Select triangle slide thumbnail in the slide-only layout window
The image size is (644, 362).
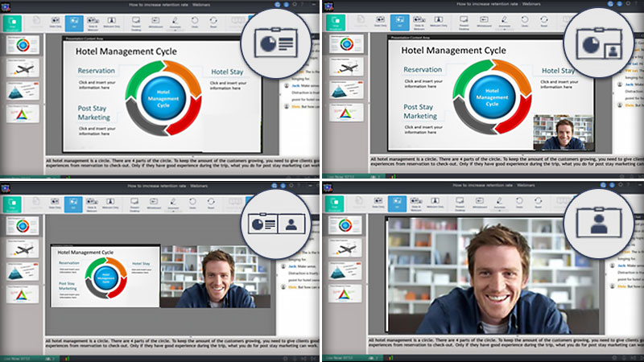tap(23, 113)
